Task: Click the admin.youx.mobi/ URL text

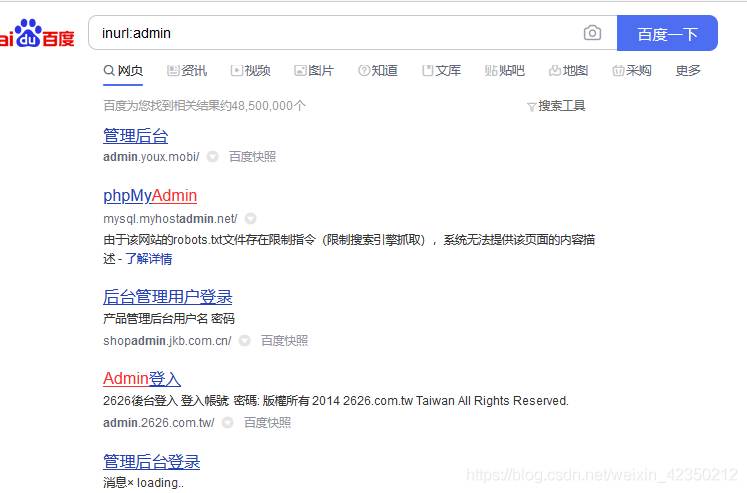Action: (x=151, y=157)
